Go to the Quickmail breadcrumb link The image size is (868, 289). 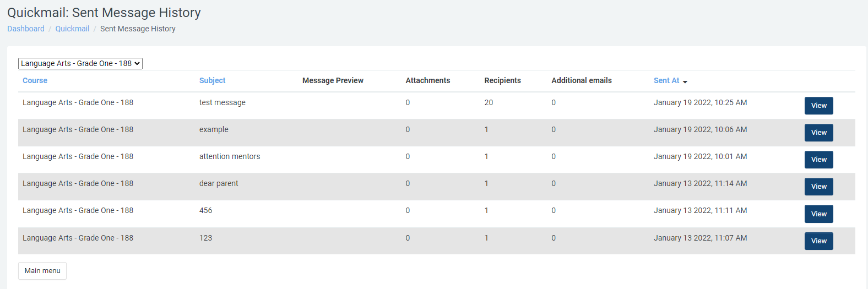(72, 29)
